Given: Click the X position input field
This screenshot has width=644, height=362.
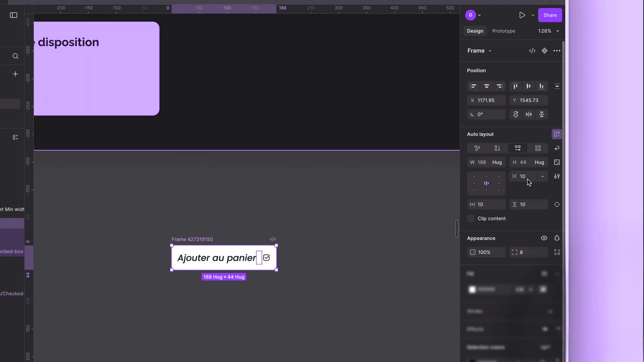Looking at the screenshot, I should 486,100.
